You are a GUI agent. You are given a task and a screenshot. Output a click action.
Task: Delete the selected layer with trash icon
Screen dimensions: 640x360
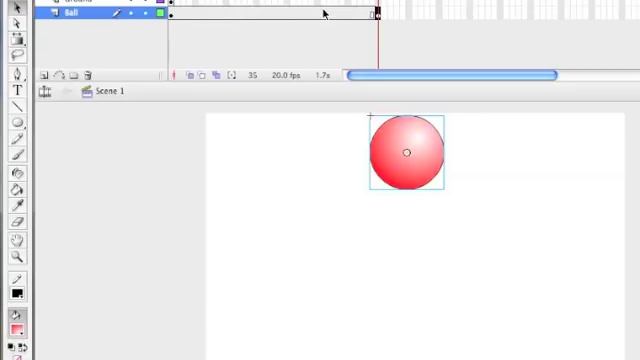tap(88, 75)
